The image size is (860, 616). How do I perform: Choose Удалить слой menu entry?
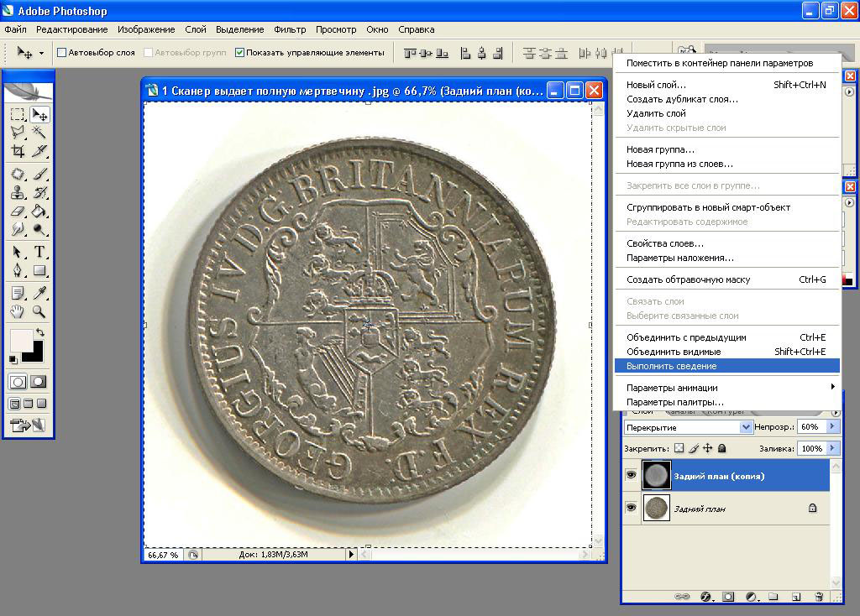[x=727, y=113]
